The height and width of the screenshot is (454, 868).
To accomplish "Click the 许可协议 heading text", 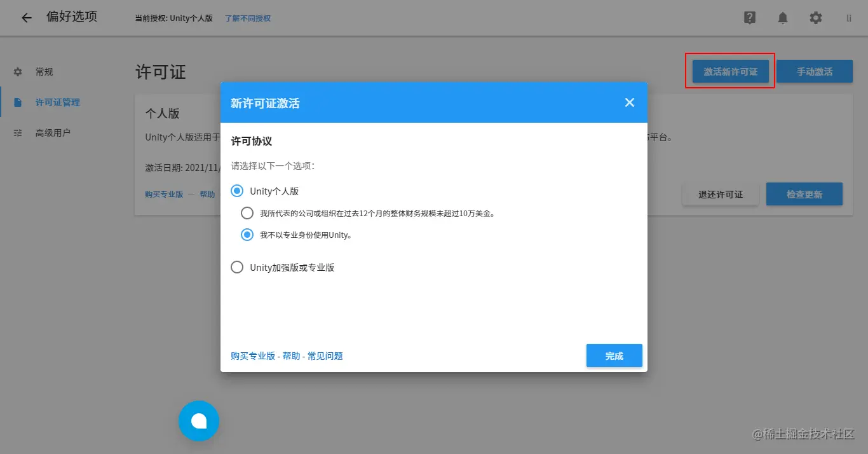I will pos(252,141).
